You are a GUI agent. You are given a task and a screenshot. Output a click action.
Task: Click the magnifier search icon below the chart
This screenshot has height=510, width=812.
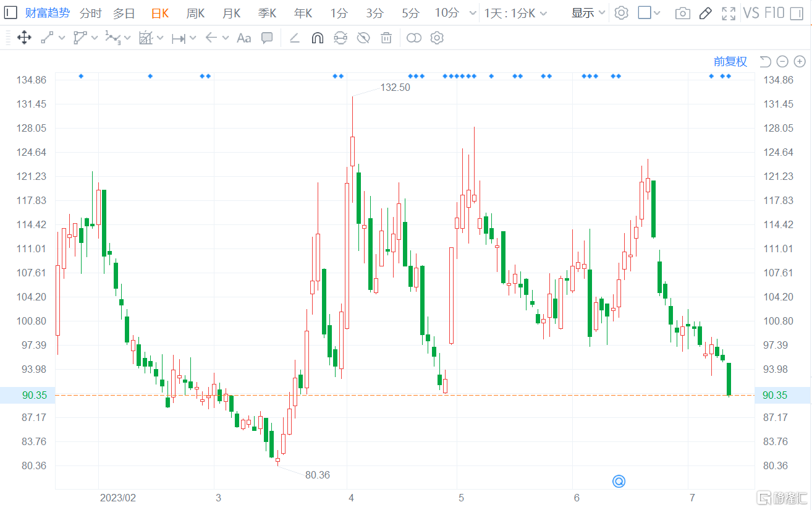click(618, 481)
